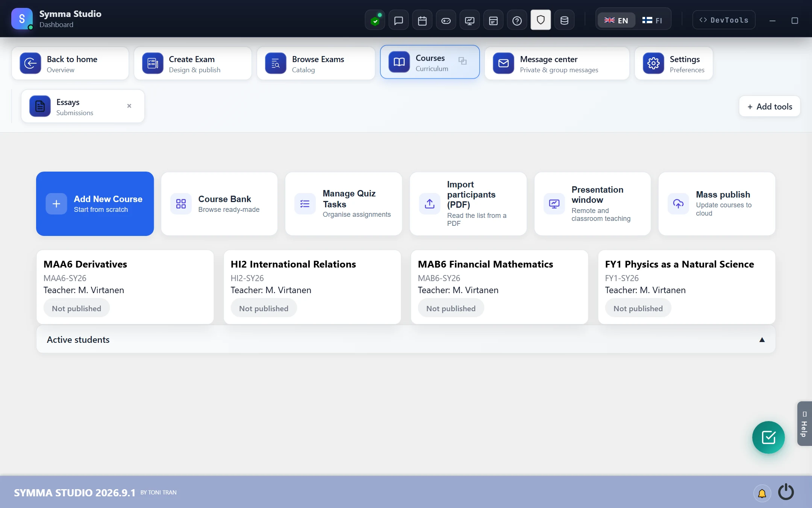This screenshot has height=508, width=812.
Task: Open DevTools
Action: tap(724, 20)
